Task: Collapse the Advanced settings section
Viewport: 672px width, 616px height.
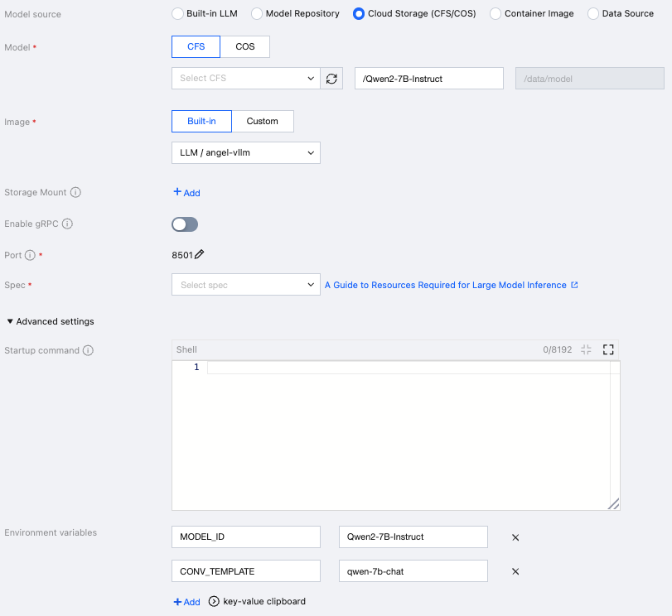Action: coord(51,321)
